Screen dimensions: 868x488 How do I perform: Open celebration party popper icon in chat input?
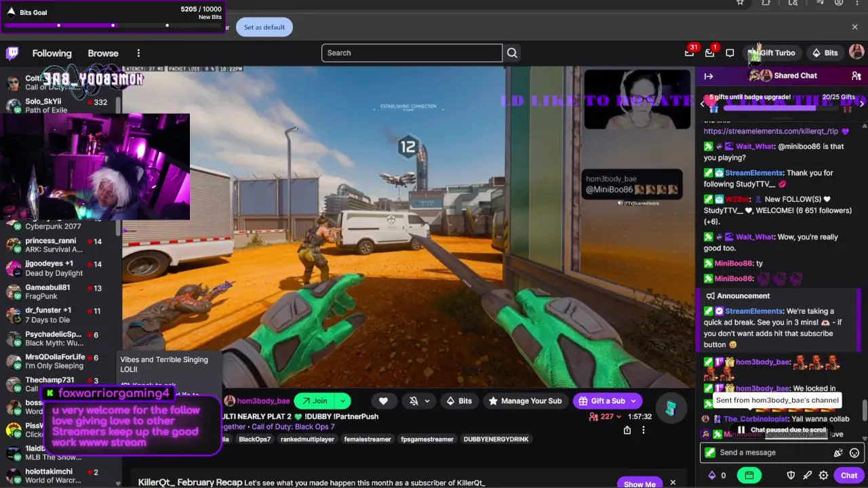click(x=838, y=453)
